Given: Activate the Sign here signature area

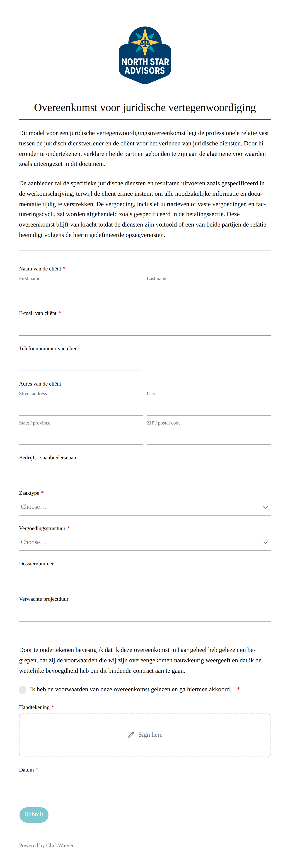Looking at the screenshot, I should pos(145,735).
